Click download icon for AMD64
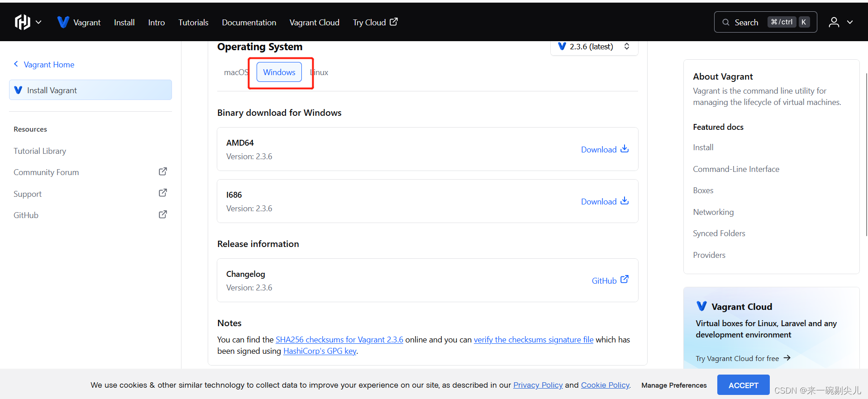The height and width of the screenshot is (399, 868). click(625, 149)
